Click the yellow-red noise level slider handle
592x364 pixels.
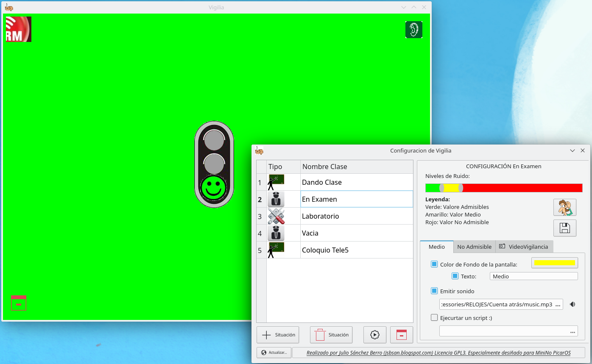pyautogui.click(x=461, y=188)
